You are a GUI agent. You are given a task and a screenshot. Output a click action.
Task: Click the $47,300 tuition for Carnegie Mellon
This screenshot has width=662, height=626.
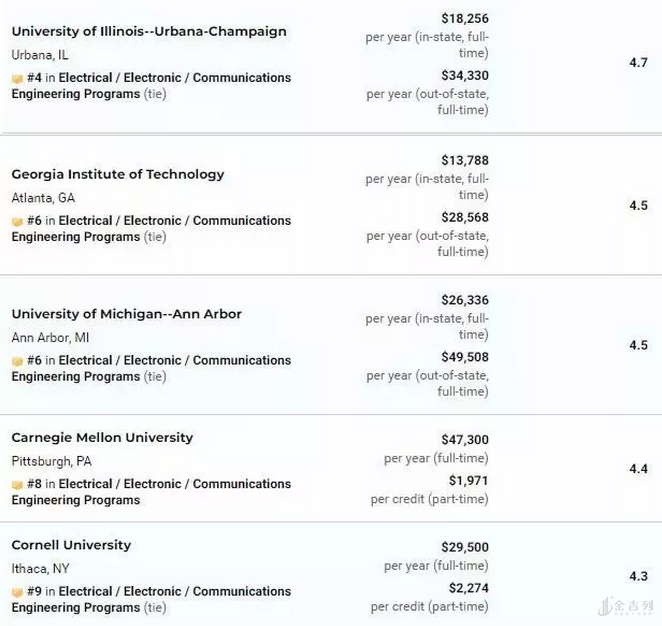pos(465,440)
